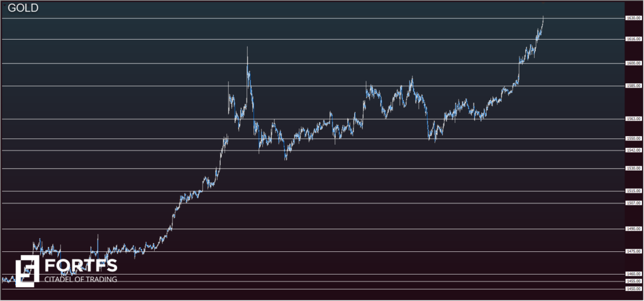This screenshot has height=301, width=644.
Task: Click the 1455.00 price axis label
Action: pos(633,281)
